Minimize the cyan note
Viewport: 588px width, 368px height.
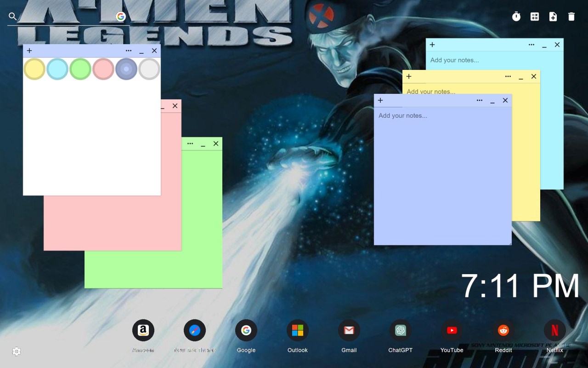(x=544, y=46)
